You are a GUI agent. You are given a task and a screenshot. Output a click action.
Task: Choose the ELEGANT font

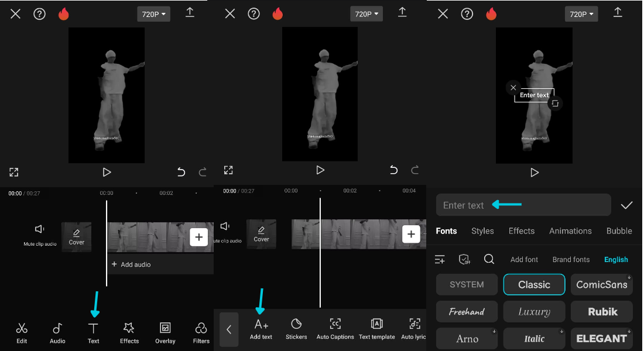pyautogui.click(x=601, y=339)
